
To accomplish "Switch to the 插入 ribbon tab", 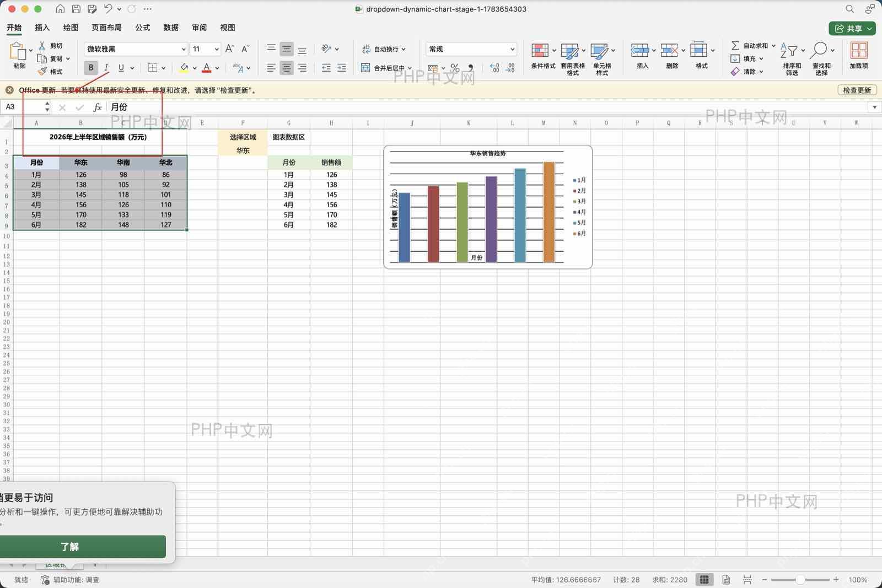I will coord(42,28).
